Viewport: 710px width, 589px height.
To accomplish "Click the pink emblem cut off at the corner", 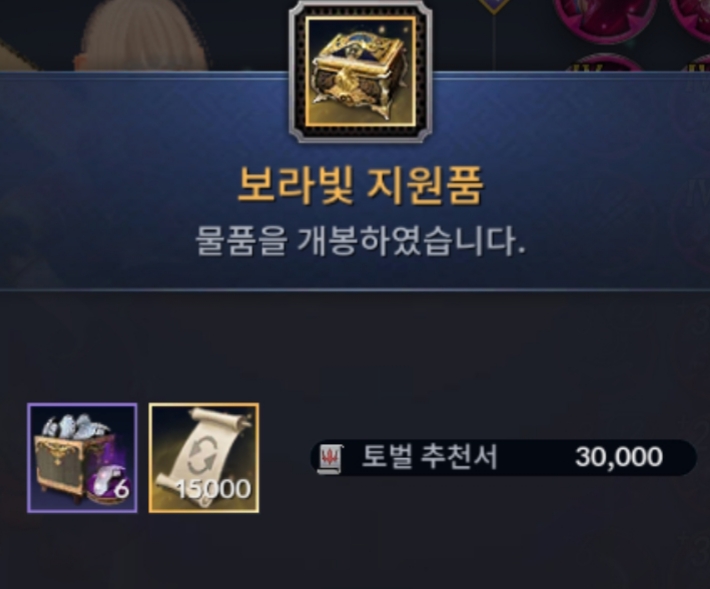I will pyautogui.click(x=691, y=20).
